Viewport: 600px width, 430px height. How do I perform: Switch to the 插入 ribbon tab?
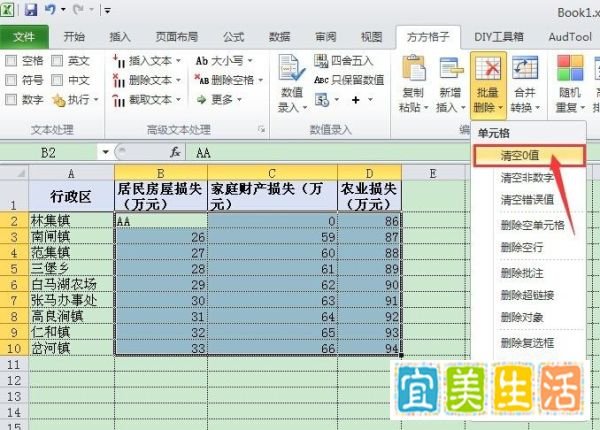120,37
